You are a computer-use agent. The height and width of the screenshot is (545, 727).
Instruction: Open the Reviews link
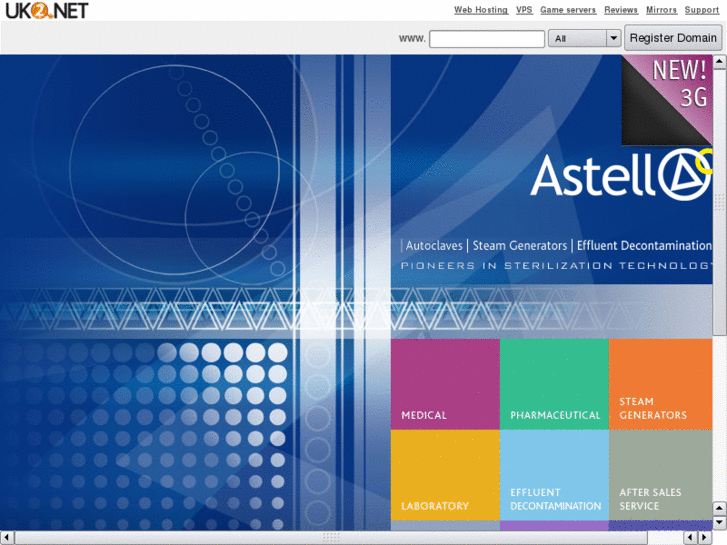click(621, 10)
